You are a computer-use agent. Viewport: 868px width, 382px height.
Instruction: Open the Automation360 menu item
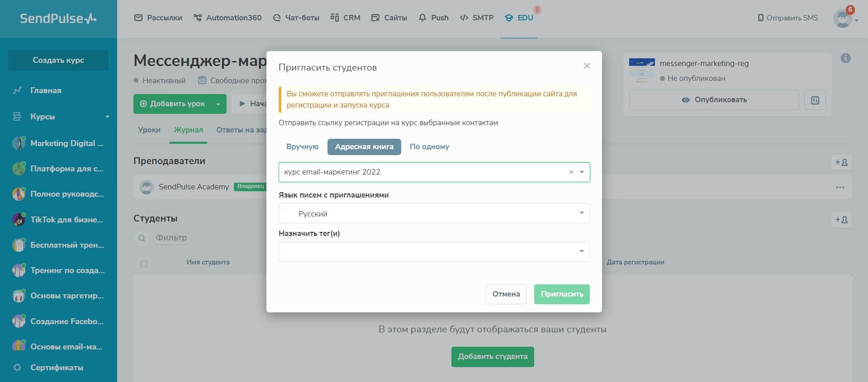pyautogui.click(x=228, y=18)
